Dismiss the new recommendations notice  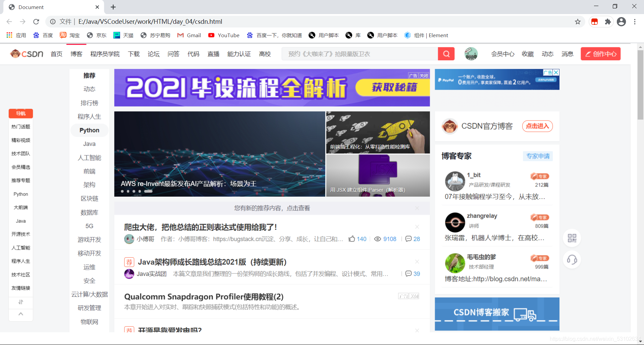coord(417,208)
